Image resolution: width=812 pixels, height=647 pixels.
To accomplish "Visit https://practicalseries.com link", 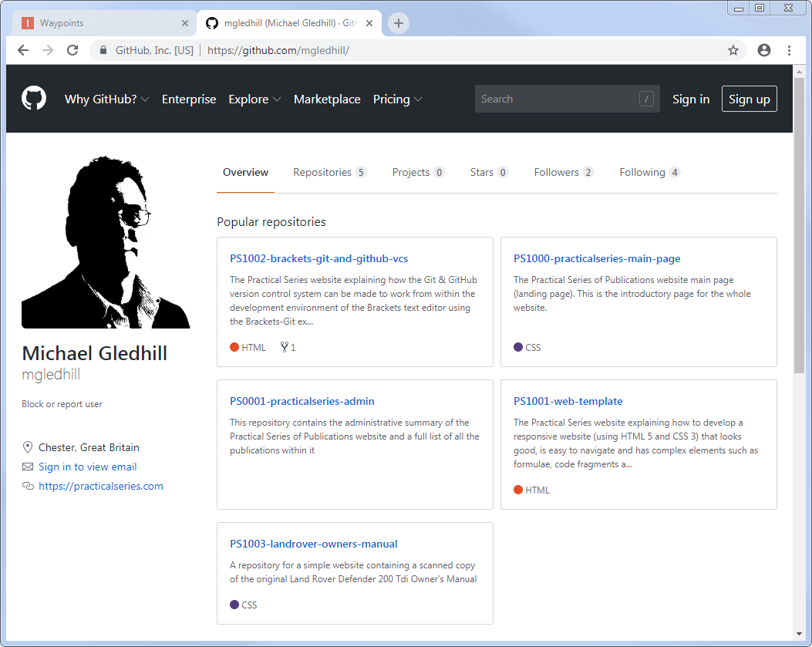I will [x=101, y=486].
